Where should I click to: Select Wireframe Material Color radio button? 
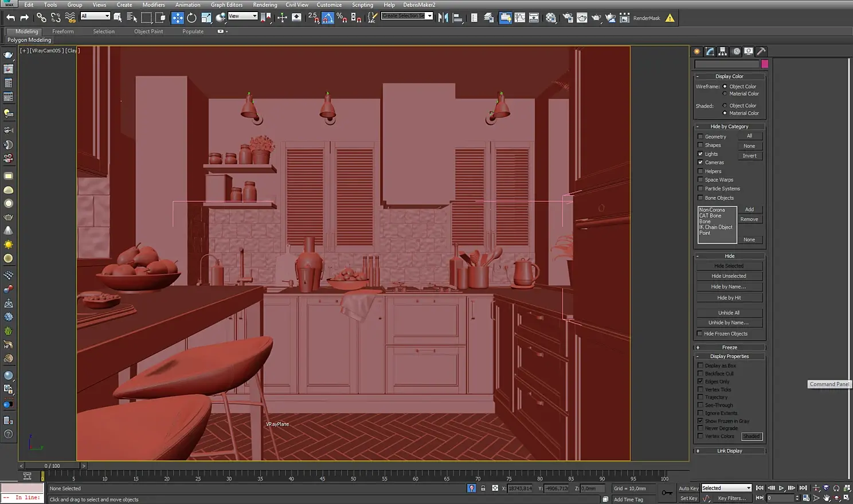point(725,94)
